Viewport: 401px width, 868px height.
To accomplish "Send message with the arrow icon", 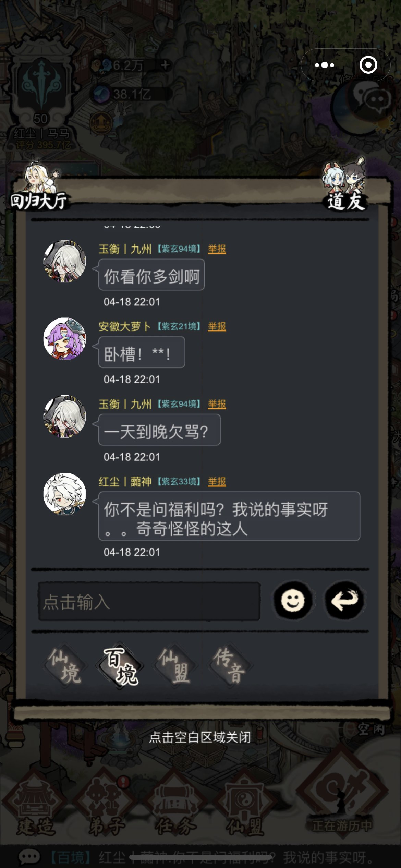I will (344, 600).
